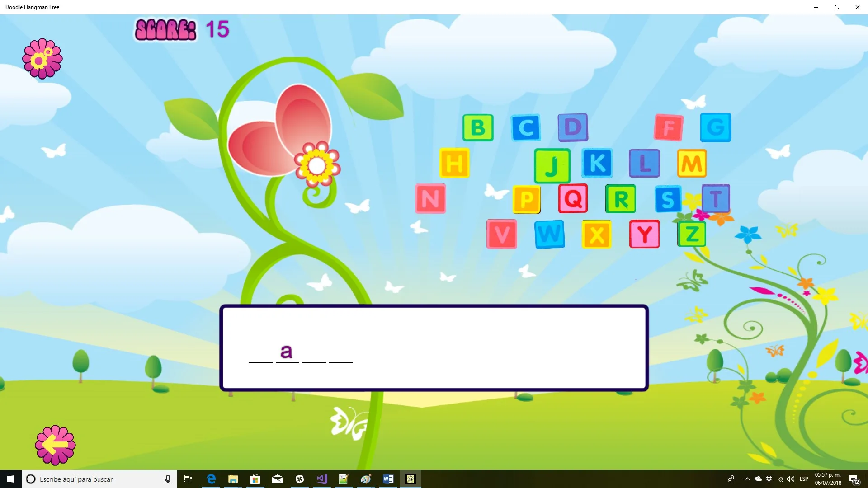This screenshot has height=488, width=868.
Task: Click the pink N block
Action: (x=430, y=198)
